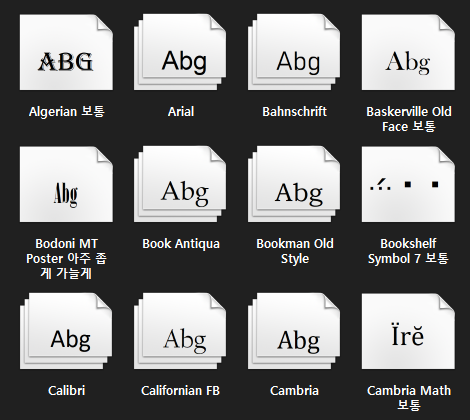Click 'Bodoni MT Poster 아주 좁게 가늘게' label
The height and width of the screenshot is (420, 470).
[66, 258]
